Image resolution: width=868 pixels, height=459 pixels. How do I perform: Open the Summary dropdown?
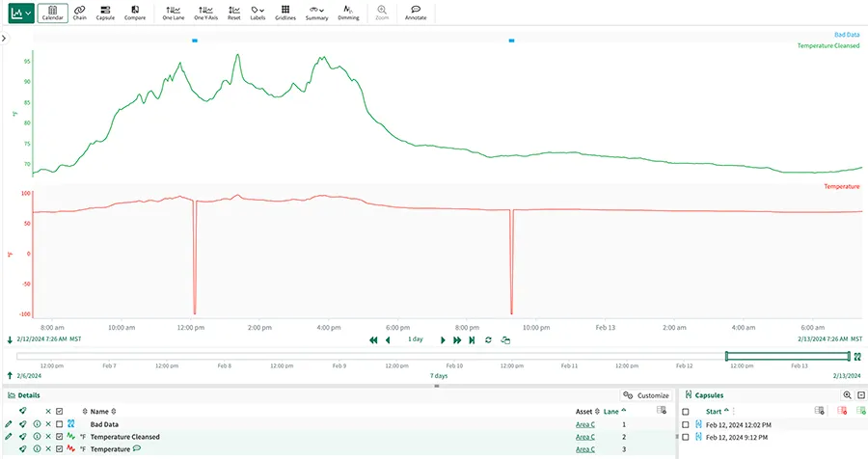316,13
